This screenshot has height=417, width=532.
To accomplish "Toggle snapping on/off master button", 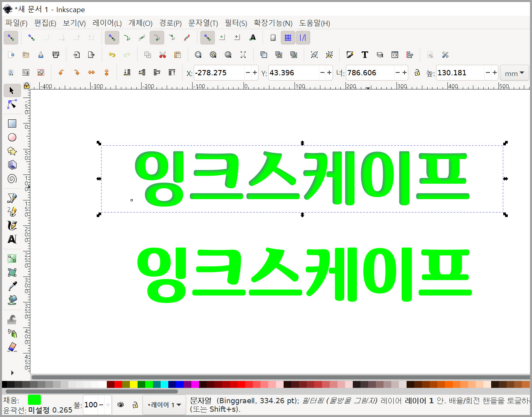I will click(x=11, y=38).
